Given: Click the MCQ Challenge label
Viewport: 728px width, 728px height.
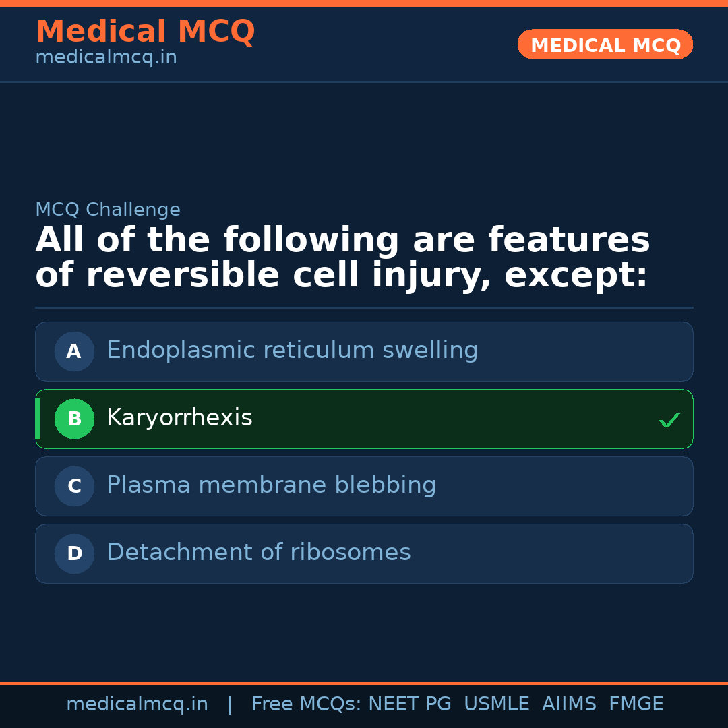Looking at the screenshot, I should pos(108,210).
